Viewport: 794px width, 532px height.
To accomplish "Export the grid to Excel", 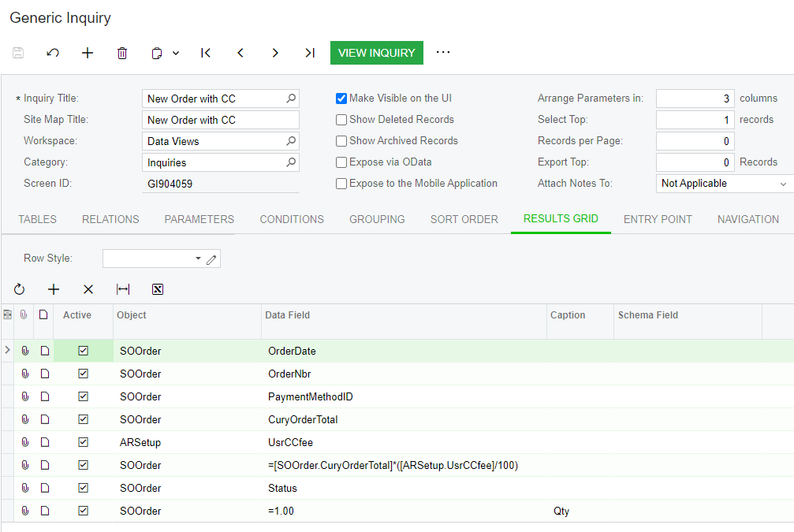I will tap(158, 289).
